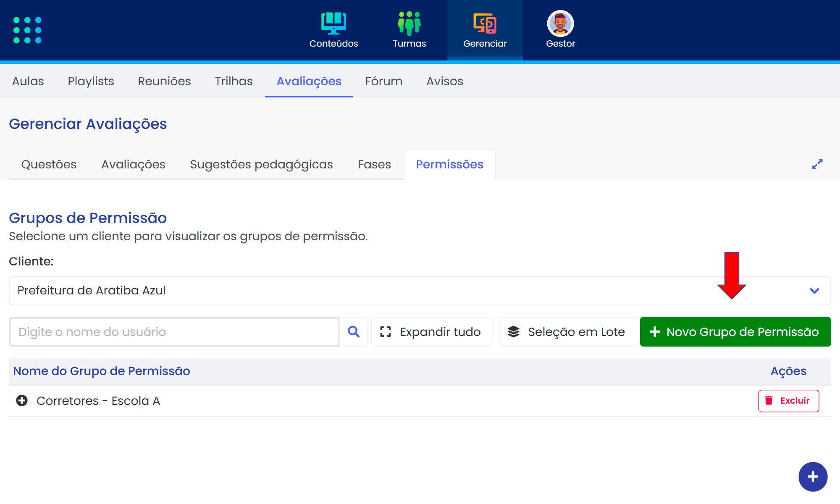The width and height of the screenshot is (840, 504).
Task: Open the Sugestões pedagógicas tab
Action: 261,164
